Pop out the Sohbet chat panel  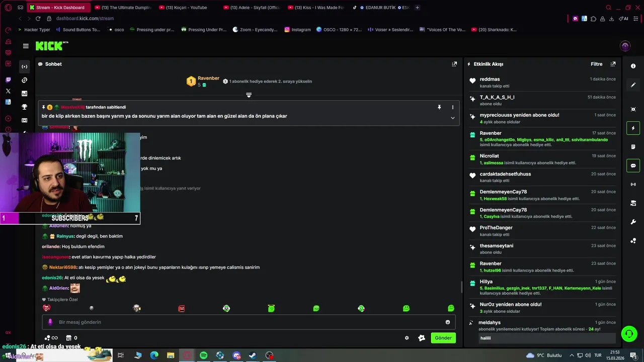pos(454,64)
